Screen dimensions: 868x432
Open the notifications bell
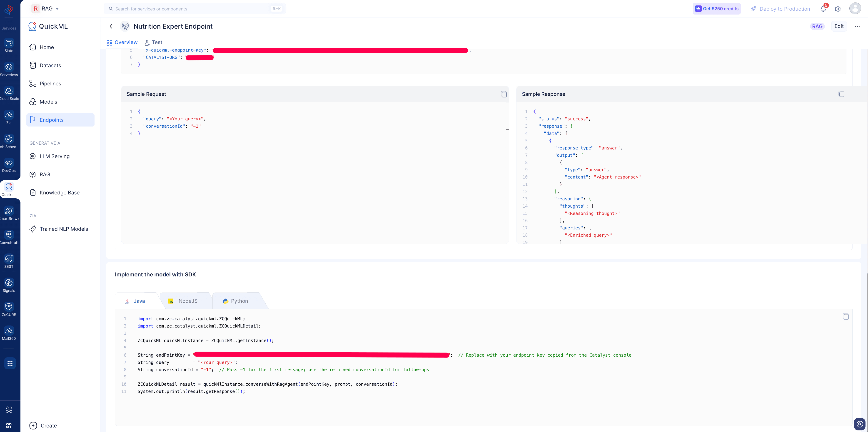tap(823, 9)
